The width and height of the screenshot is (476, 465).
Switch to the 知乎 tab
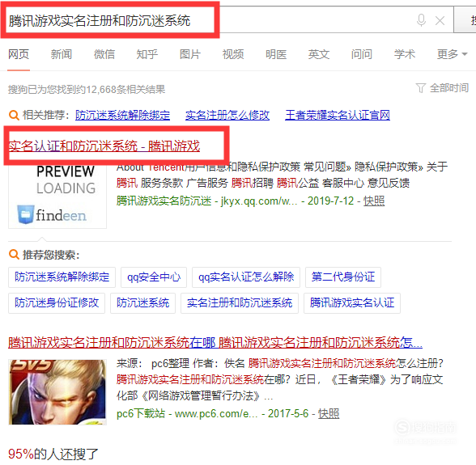[147, 54]
